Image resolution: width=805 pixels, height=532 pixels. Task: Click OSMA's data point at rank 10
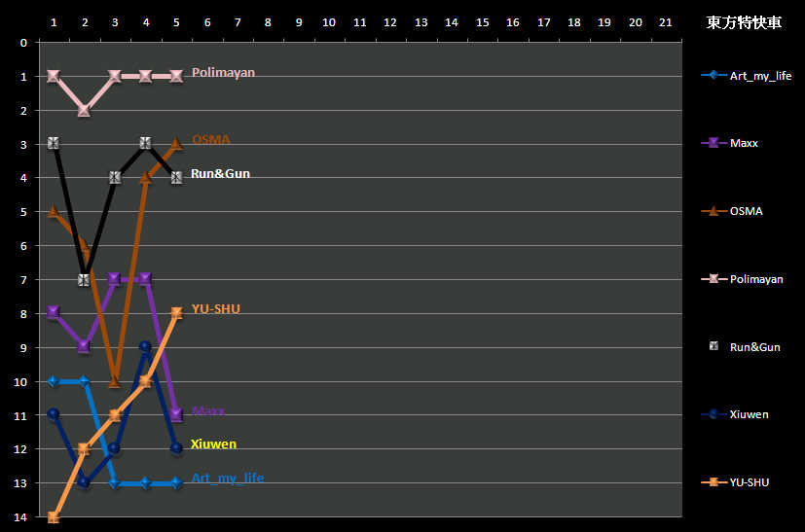(115, 381)
